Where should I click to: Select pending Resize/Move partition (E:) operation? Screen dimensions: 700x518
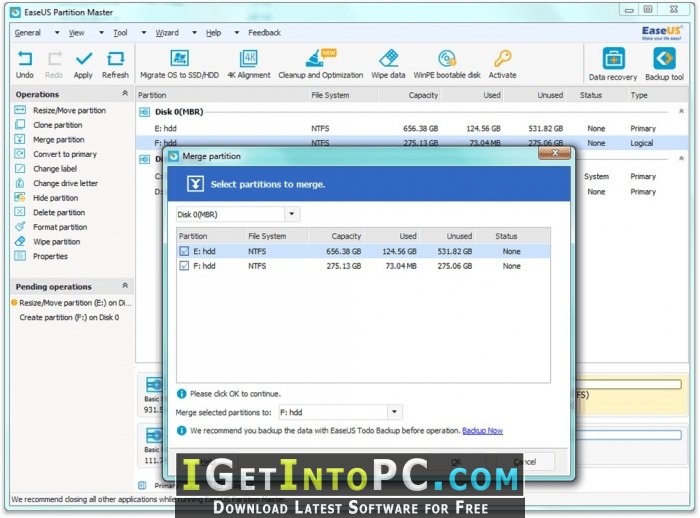pos(72,303)
